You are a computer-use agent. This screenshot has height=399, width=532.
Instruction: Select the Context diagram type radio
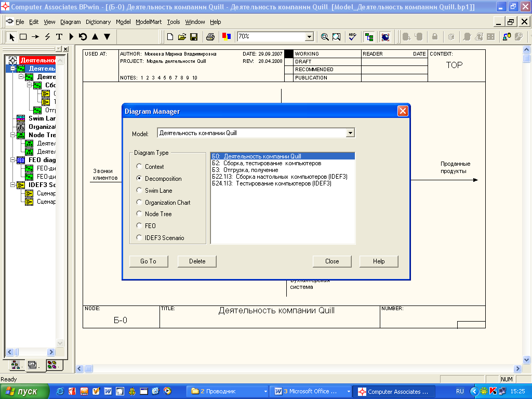[139, 166]
